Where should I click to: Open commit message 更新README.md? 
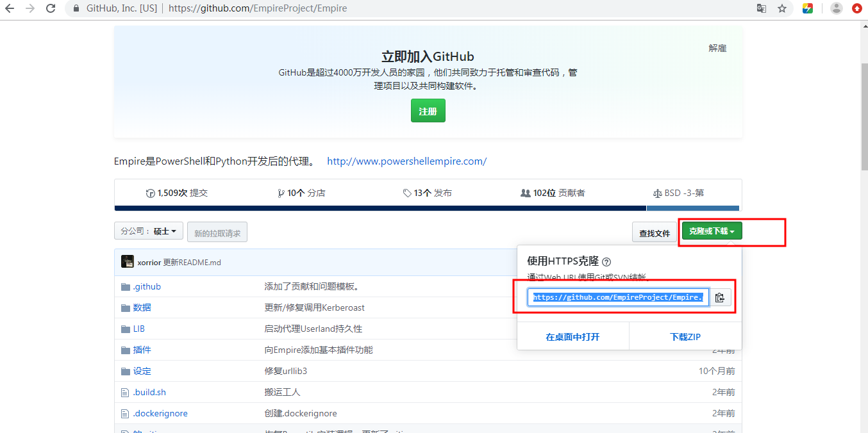click(192, 262)
